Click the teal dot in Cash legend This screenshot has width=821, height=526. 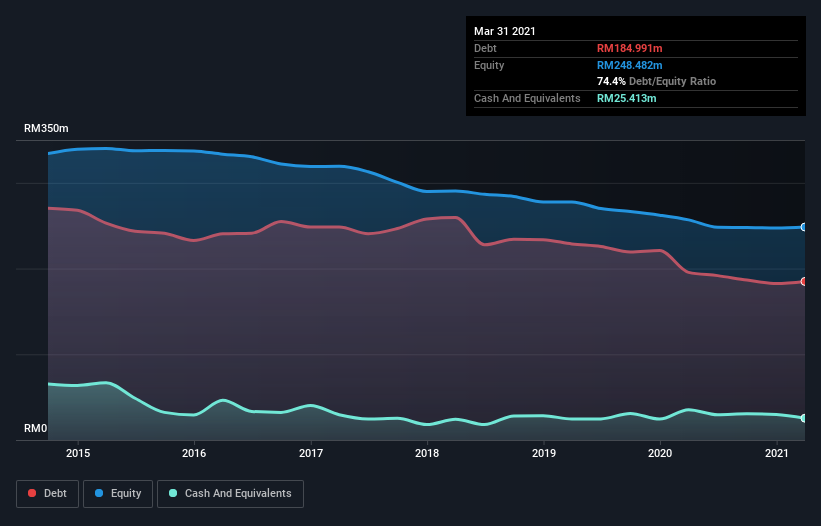coord(174,493)
